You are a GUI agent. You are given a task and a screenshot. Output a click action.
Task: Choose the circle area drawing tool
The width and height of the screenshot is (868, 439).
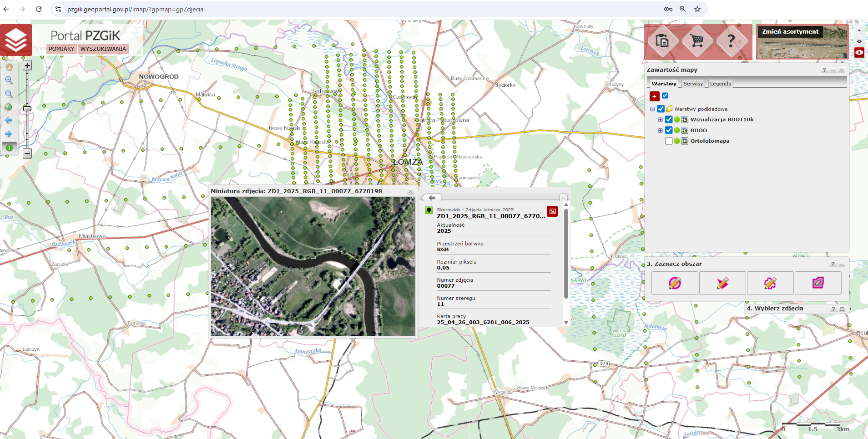point(675,283)
